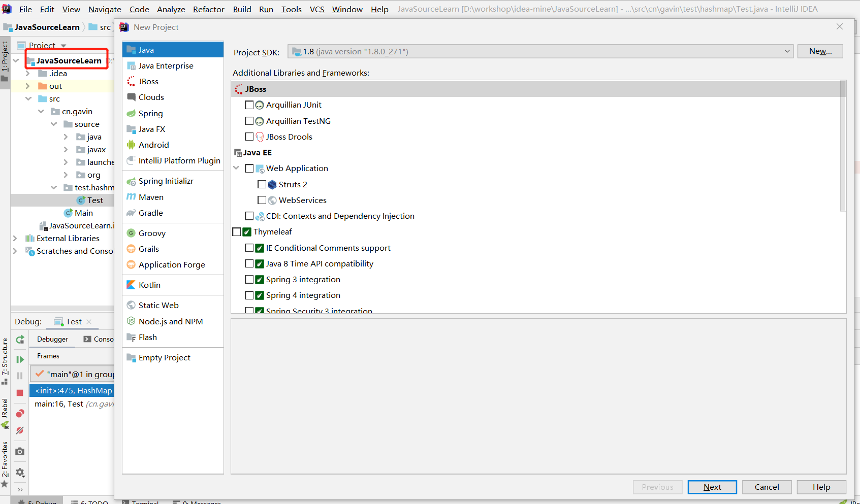860x504 pixels.
Task: Collapse the Web Application tree node
Action: 236,168
